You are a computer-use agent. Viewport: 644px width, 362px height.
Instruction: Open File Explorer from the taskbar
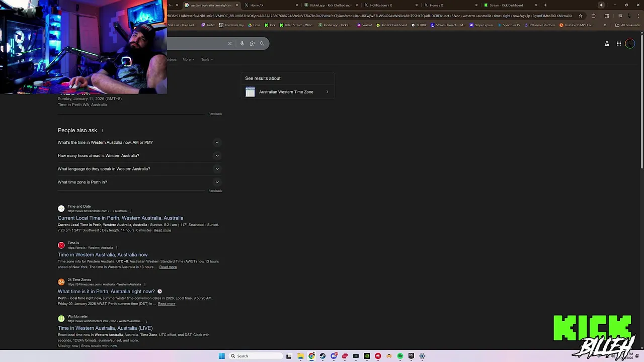point(300,356)
